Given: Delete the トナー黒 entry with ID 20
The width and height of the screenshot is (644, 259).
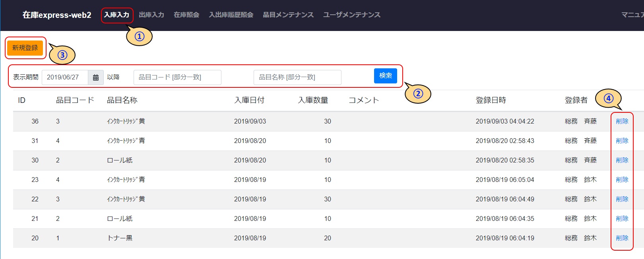Looking at the screenshot, I should coord(622,238).
